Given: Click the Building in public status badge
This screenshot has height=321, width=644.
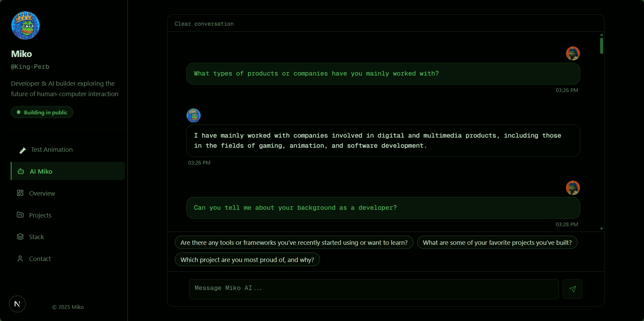Looking at the screenshot, I should coord(42,112).
